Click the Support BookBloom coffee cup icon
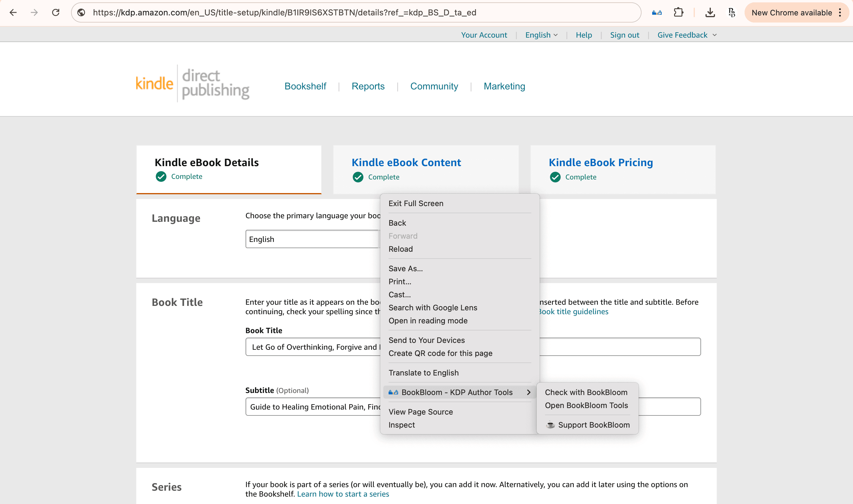The width and height of the screenshot is (853, 504). click(x=550, y=425)
